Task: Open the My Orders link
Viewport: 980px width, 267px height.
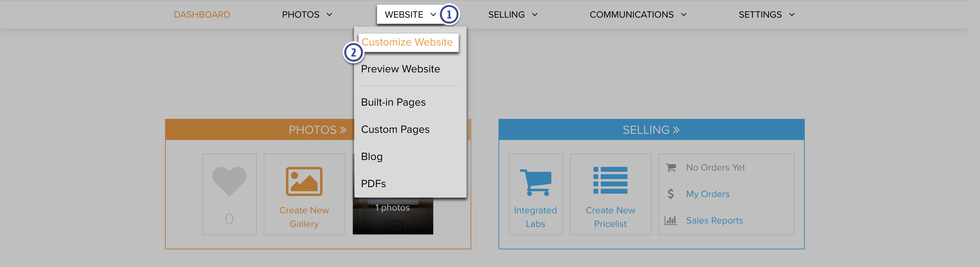Action: [x=708, y=194]
